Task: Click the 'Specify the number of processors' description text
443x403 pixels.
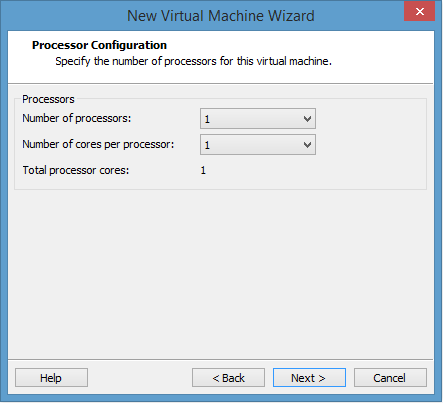Action: click(x=193, y=61)
